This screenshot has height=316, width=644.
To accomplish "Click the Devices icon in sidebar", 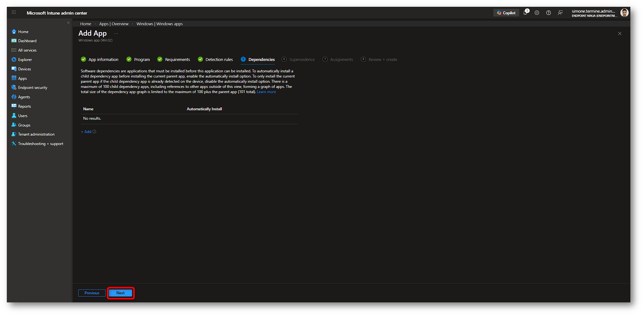I will [x=14, y=69].
